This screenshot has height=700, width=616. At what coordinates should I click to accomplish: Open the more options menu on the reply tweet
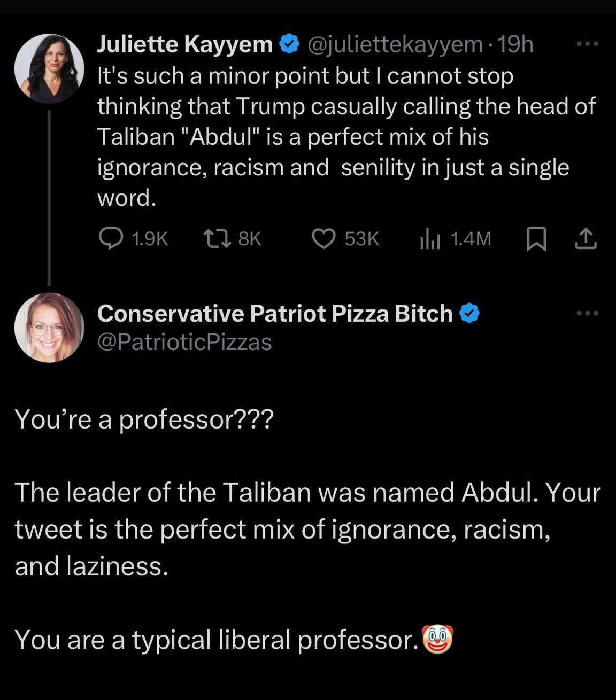[x=587, y=313]
